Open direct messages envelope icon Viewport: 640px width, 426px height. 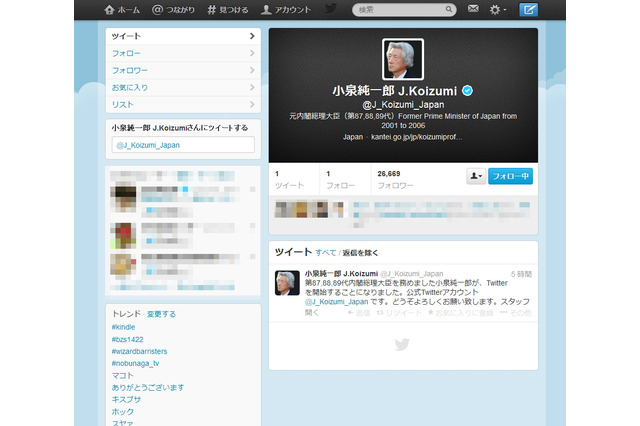pyautogui.click(x=472, y=10)
